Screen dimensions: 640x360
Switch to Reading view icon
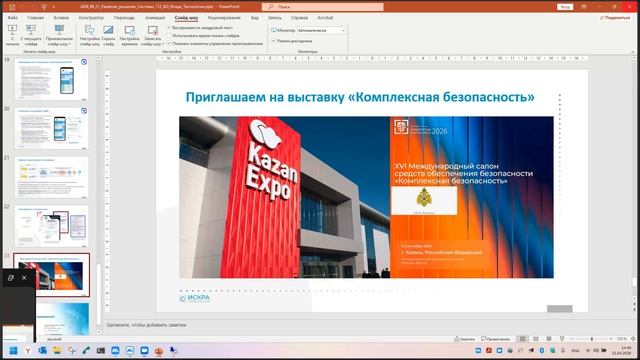(x=549, y=339)
